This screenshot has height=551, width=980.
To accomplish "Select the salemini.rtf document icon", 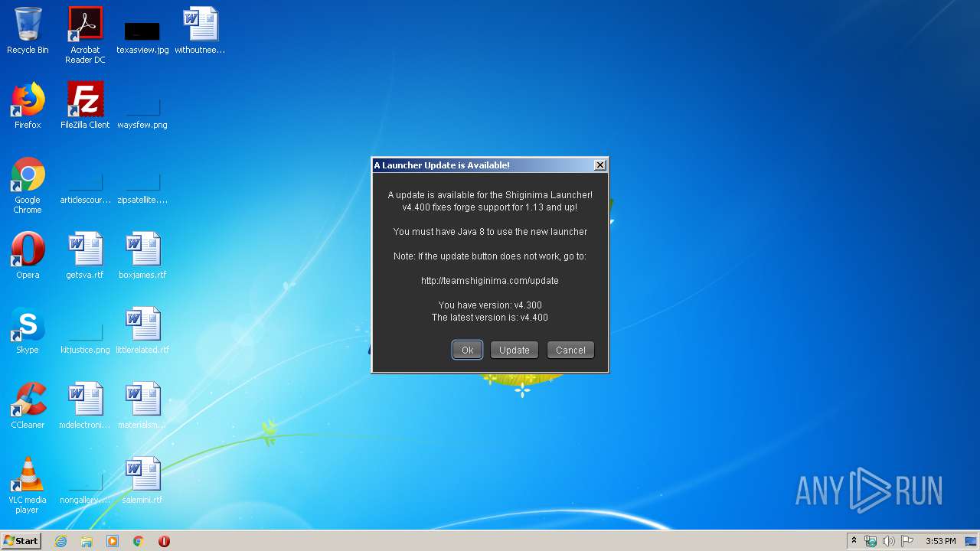I will (x=142, y=481).
